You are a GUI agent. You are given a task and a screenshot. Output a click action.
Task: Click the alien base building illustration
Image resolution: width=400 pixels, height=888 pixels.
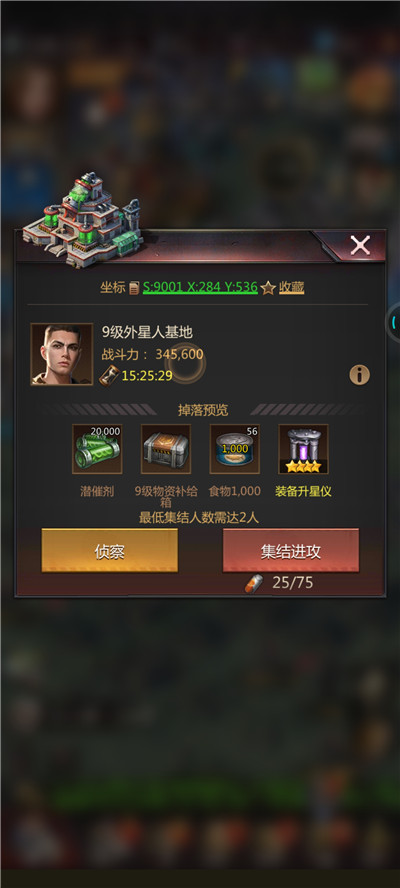83,220
